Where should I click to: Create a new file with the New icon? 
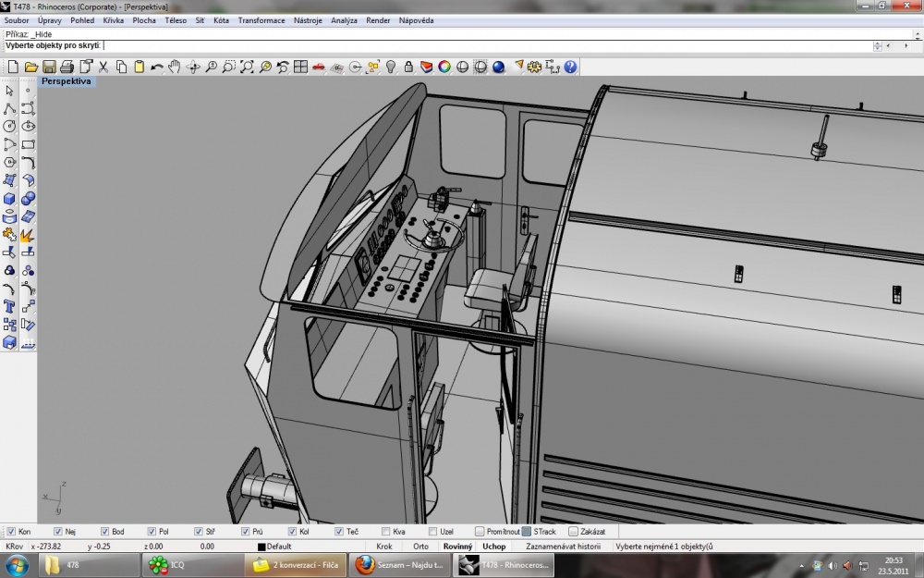tap(13, 67)
